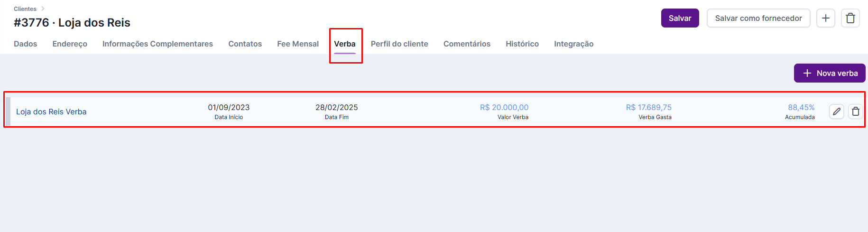Click the trash icon in the top header
Image resolution: width=868 pixels, height=232 pixels.
(850, 18)
